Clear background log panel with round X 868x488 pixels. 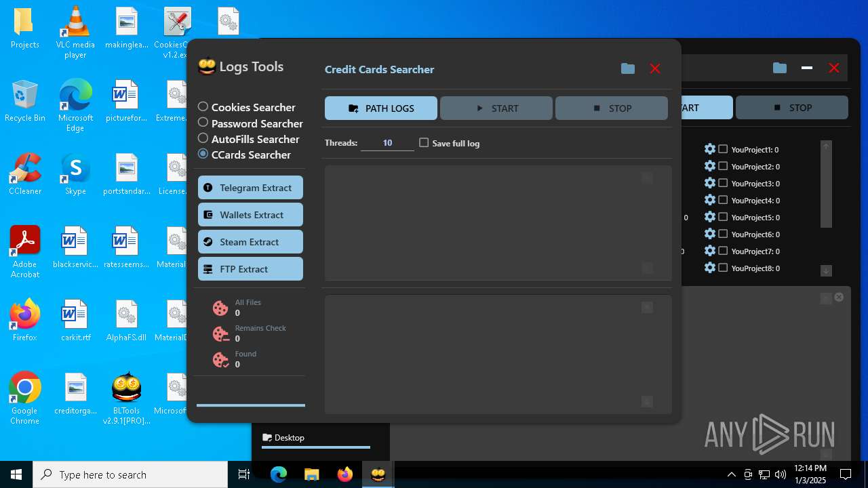(x=839, y=297)
